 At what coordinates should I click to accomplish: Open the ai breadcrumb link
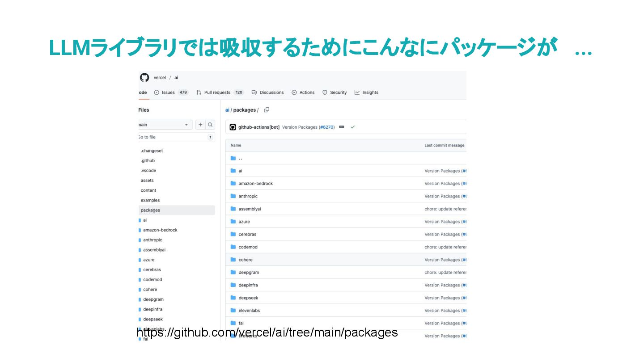pos(227,110)
